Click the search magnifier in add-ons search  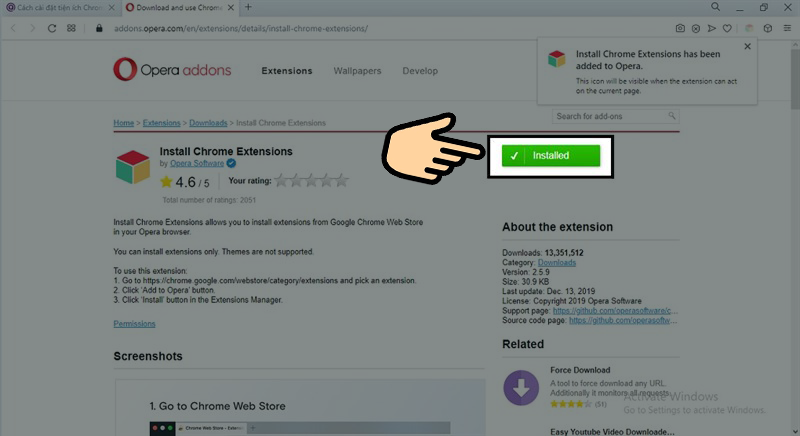[x=672, y=116]
